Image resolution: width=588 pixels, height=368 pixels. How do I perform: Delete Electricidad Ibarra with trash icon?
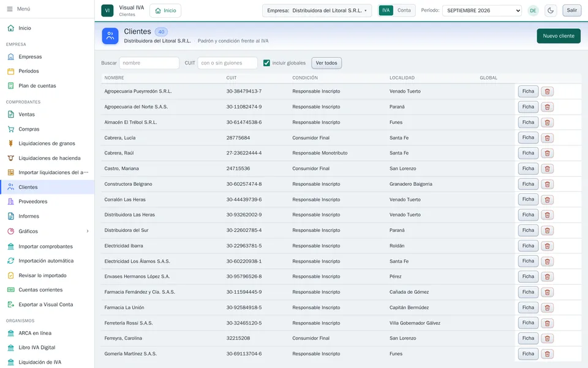[x=547, y=246]
